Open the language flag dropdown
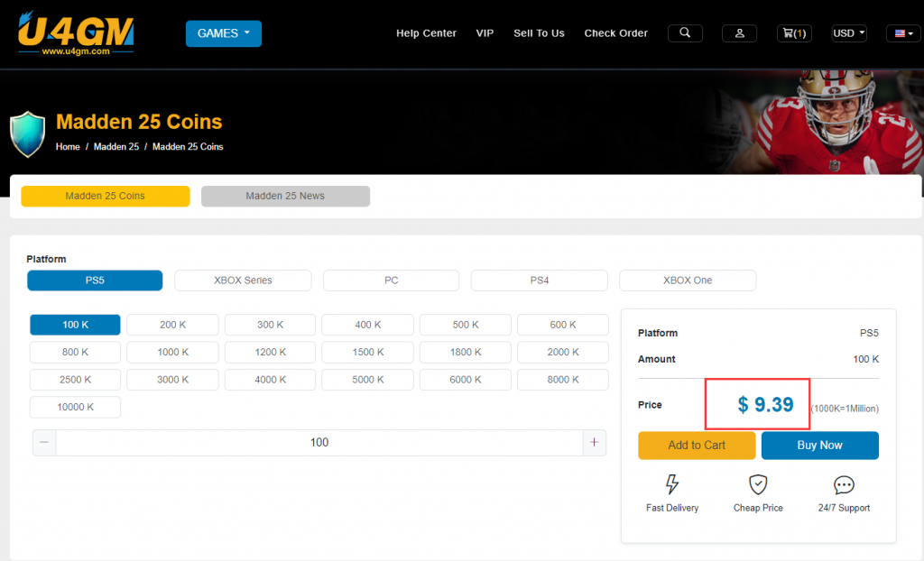Screen dimensions: 924x561 (x=903, y=33)
